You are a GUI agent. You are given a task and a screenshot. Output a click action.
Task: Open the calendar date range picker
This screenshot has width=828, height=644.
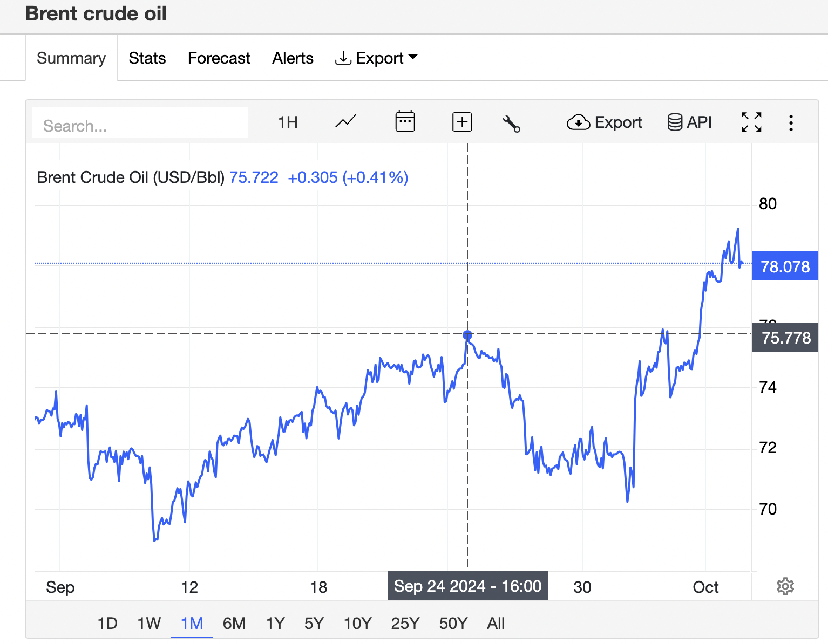click(x=405, y=121)
